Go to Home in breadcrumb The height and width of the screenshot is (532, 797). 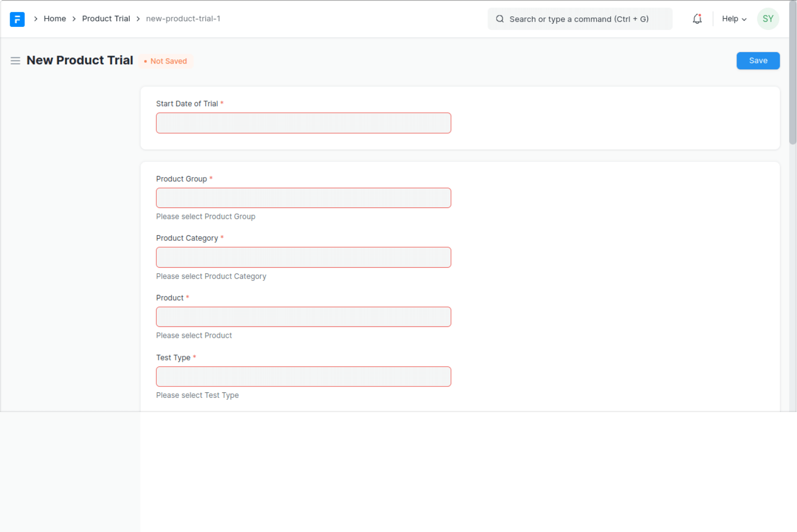[55, 19]
